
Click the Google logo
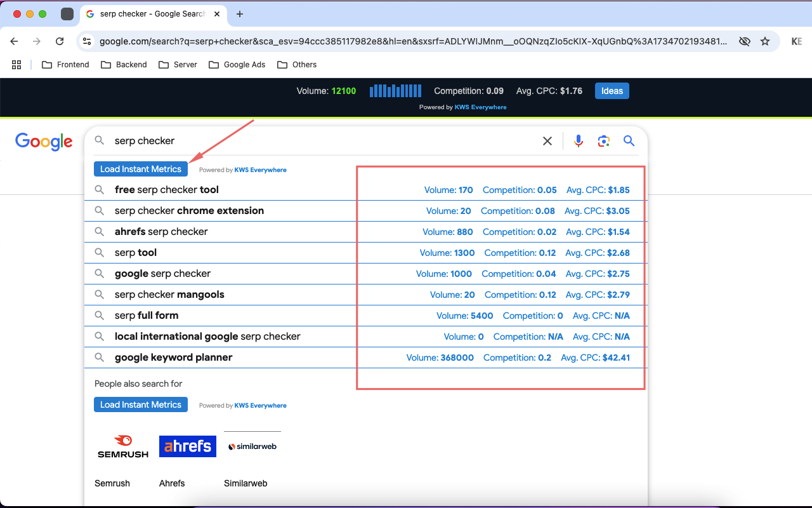pos(44,142)
